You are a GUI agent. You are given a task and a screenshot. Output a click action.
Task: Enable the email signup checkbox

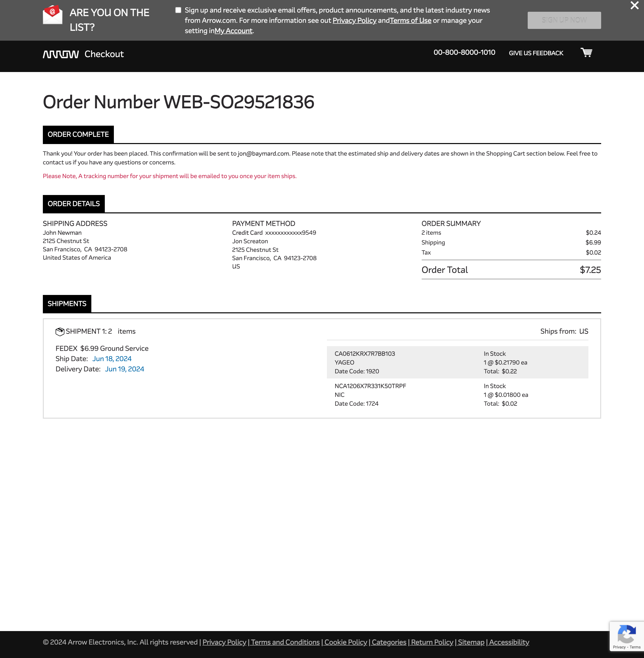[x=178, y=10]
